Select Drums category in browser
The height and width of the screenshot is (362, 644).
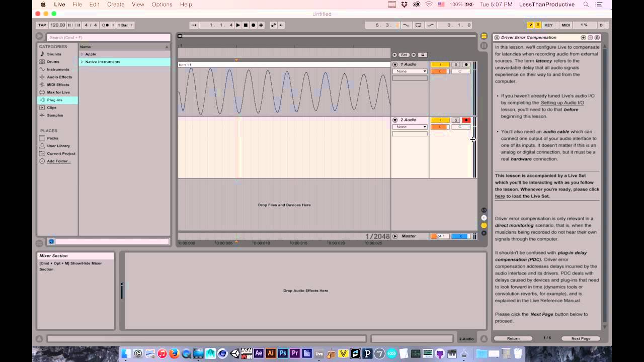[x=53, y=62]
